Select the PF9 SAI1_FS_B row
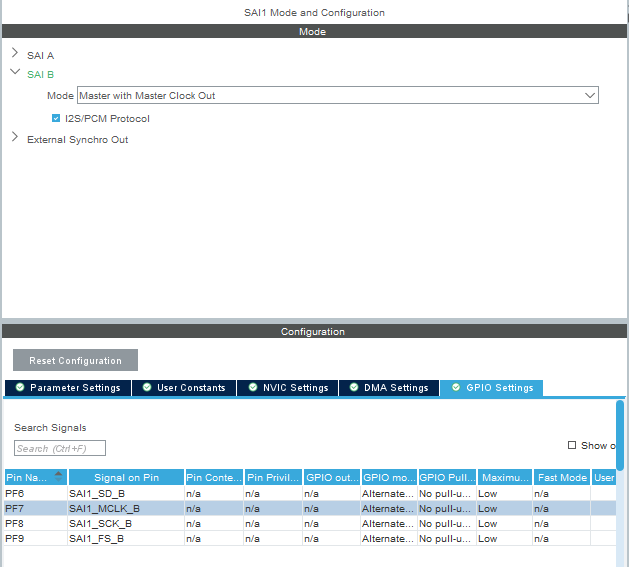 coord(310,539)
